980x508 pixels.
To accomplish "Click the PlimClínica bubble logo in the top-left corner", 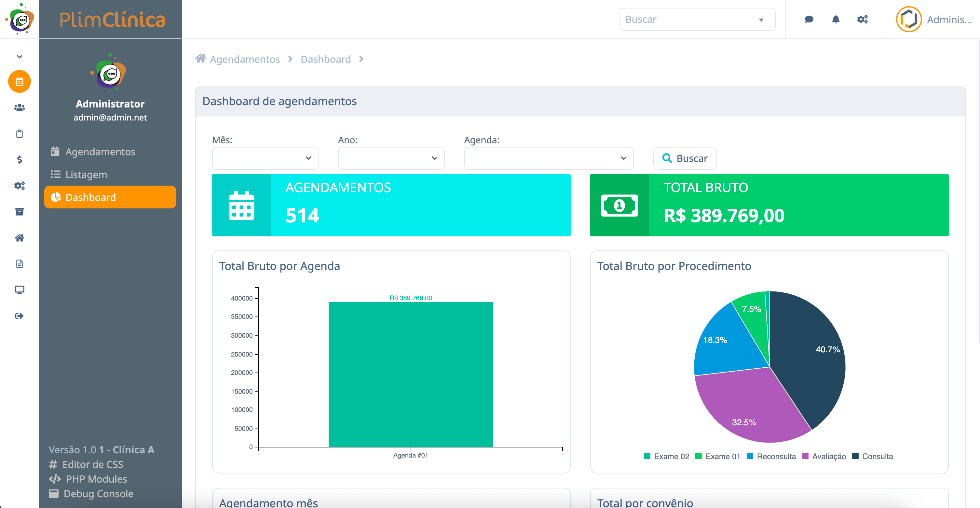I will pos(20,19).
